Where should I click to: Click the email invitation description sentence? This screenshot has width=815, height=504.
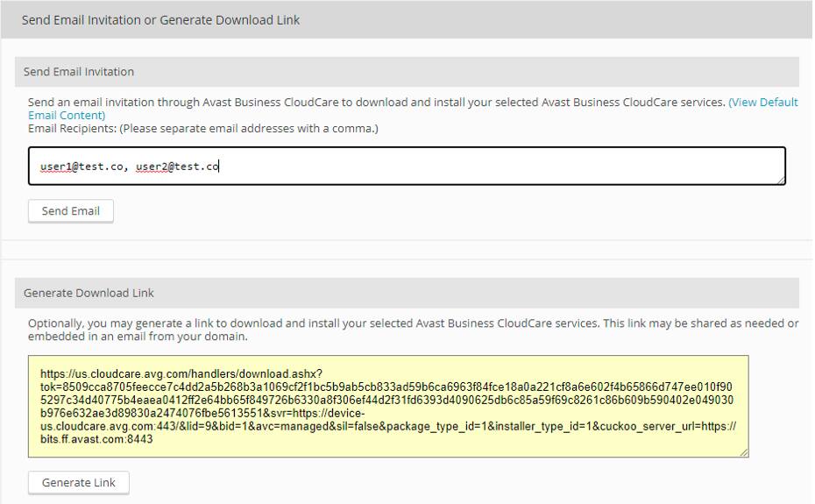tap(377, 103)
